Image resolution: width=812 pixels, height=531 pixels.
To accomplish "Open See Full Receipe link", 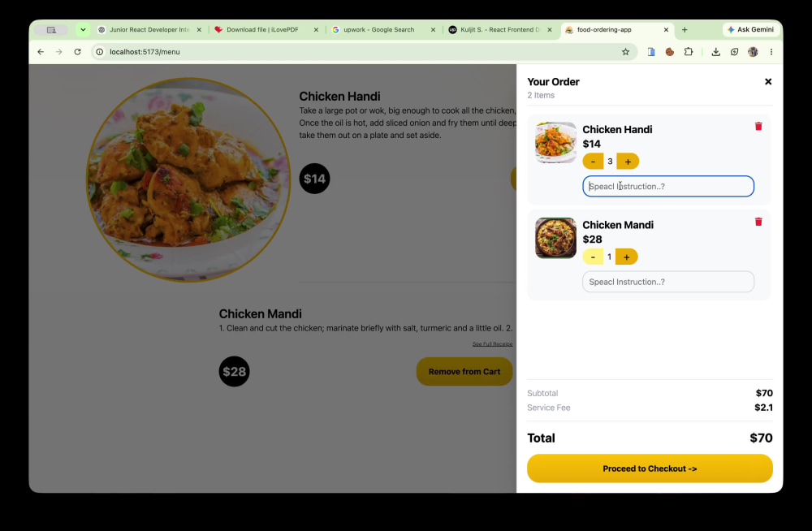I will [492, 344].
